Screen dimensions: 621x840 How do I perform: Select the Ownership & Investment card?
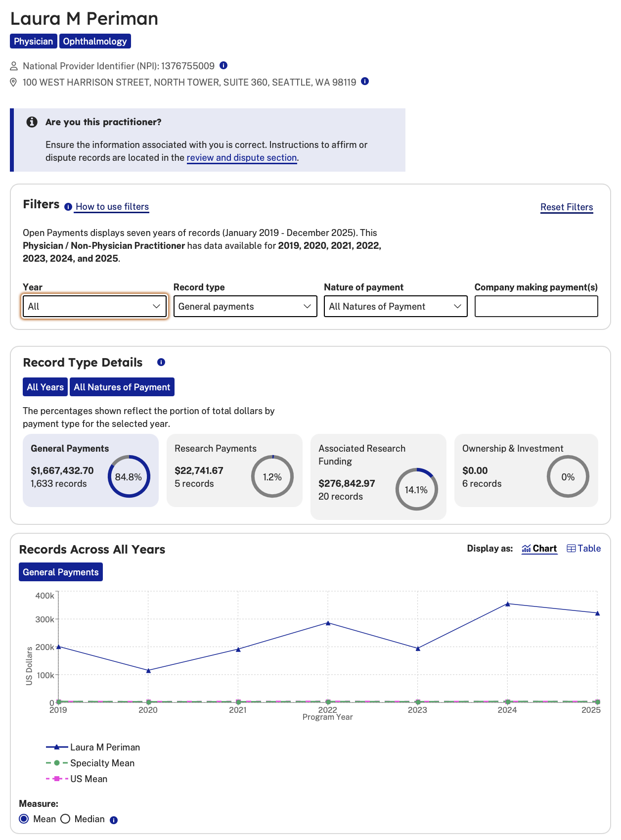pyautogui.click(x=526, y=470)
